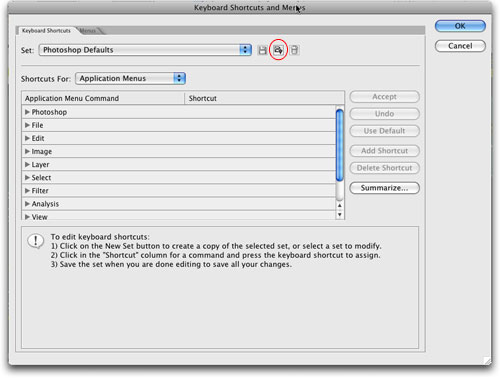Expand the View menu commands
Screen dimensions: 500x378
[x=27, y=217]
